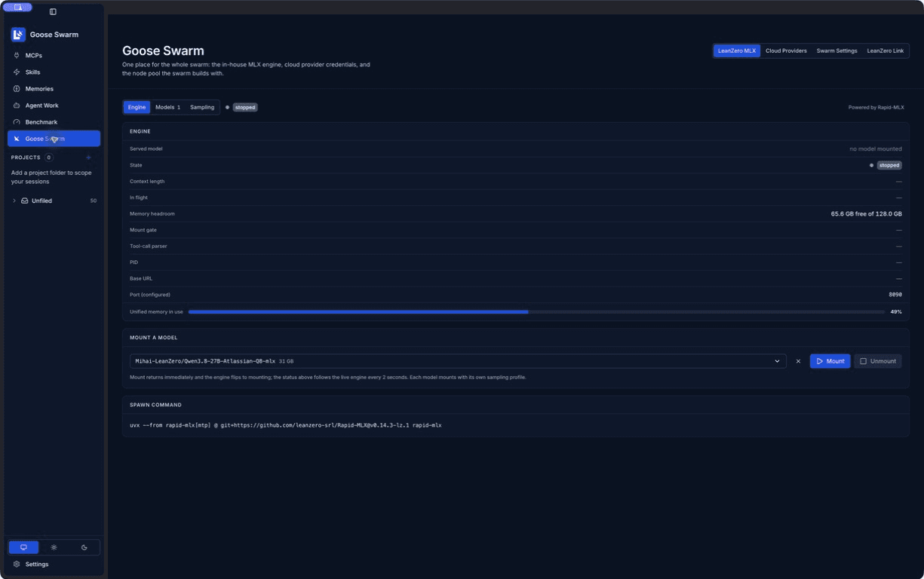Viewport: 924px width, 579px height.
Task: Click the Memory headroom label
Action: pyautogui.click(x=152, y=214)
